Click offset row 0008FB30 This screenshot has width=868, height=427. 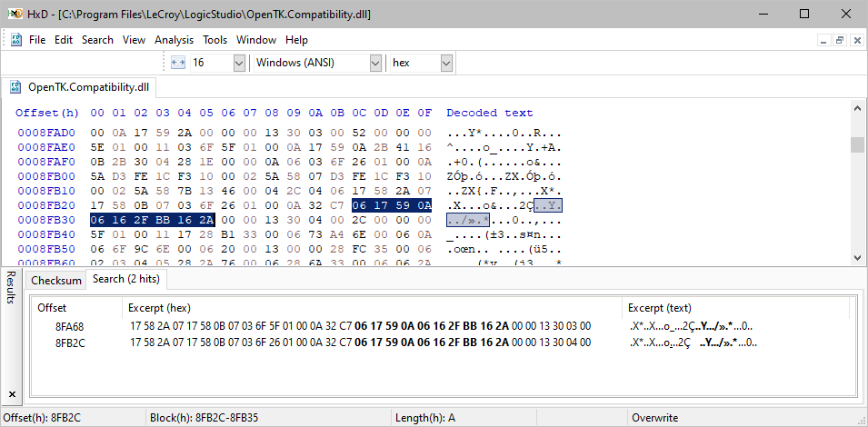46,220
